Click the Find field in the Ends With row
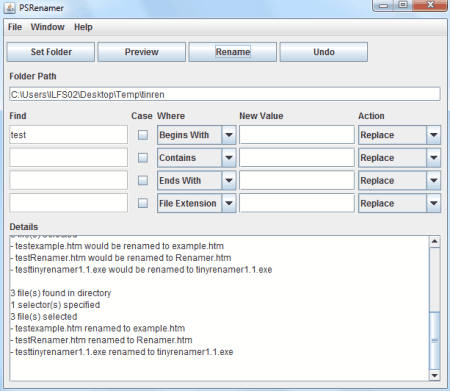Image resolution: width=450 pixels, height=391 pixels. [69, 180]
